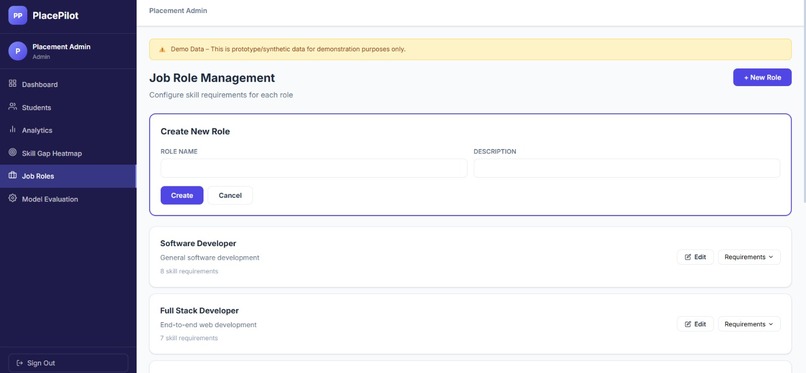Click the '8 skill requirements' text

pyautogui.click(x=189, y=271)
